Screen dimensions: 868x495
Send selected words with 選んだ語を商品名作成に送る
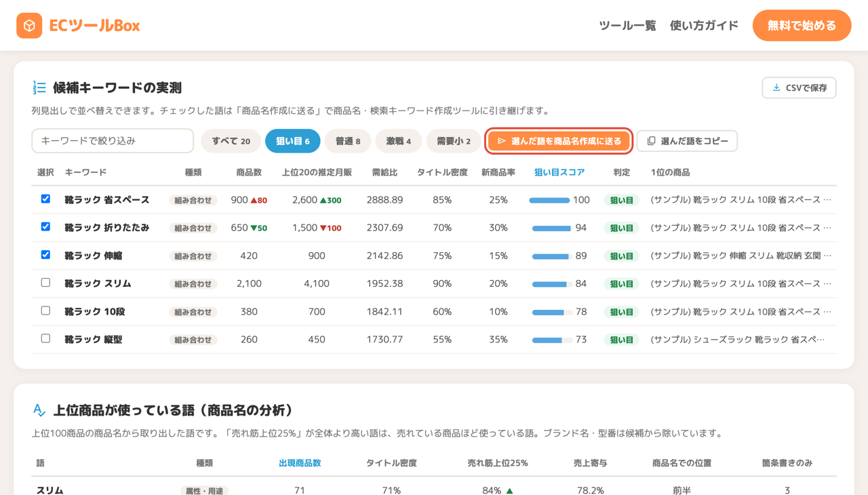[559, 141]
